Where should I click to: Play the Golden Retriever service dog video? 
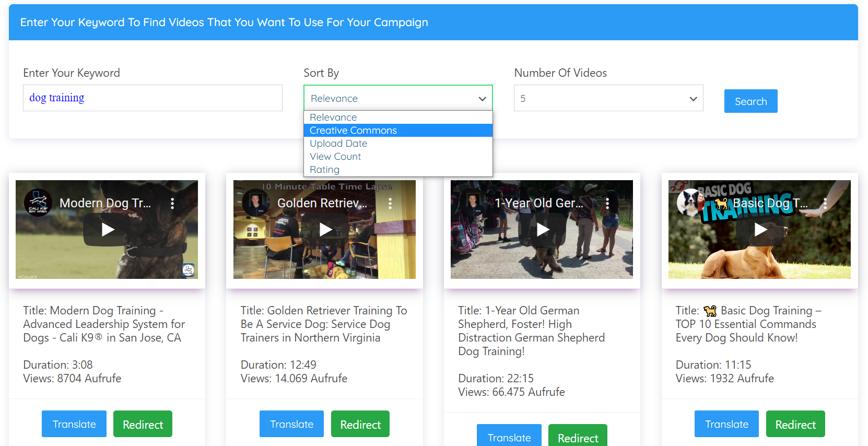[x=325, y=230]
